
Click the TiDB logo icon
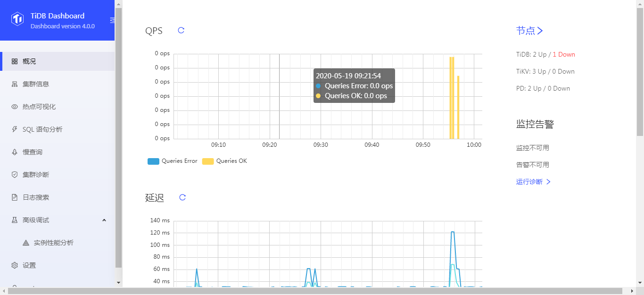(17, 19)
